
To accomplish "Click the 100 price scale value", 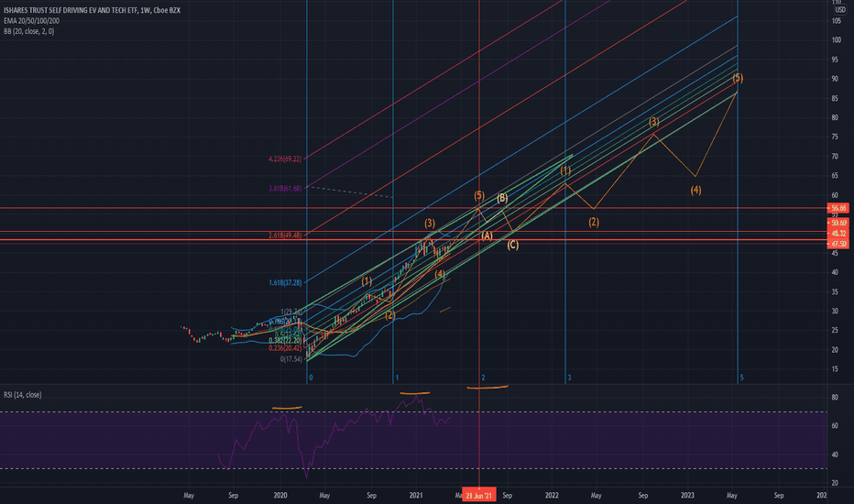I will pos(836,40).
